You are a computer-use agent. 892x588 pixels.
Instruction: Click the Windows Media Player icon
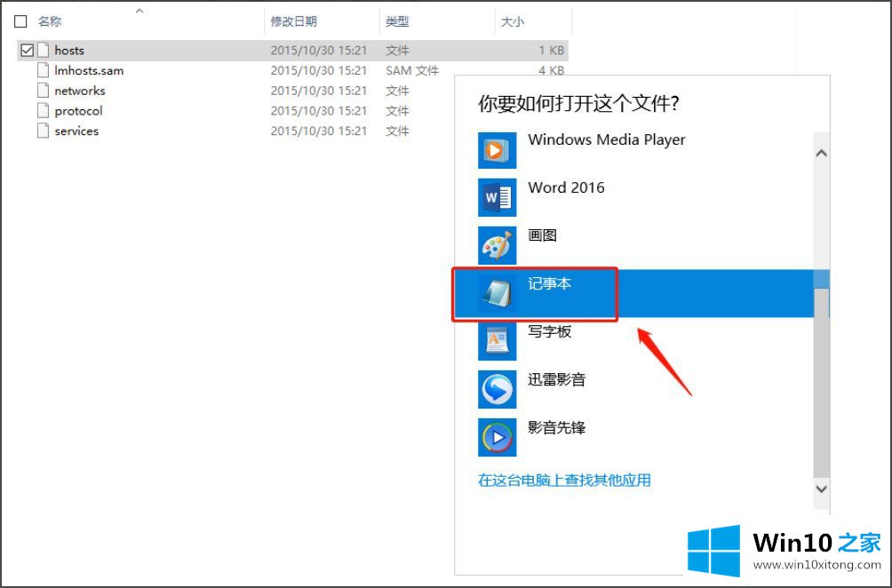coord(498,150)
